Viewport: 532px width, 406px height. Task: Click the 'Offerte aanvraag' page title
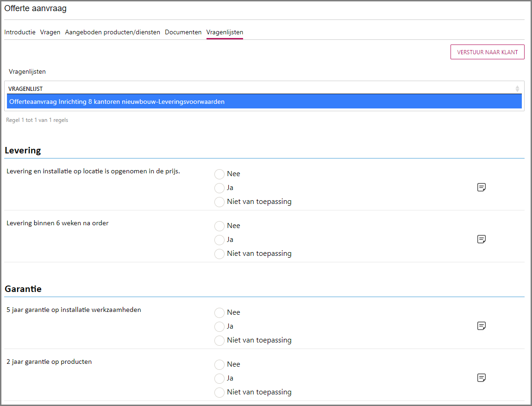click(35, 8)
